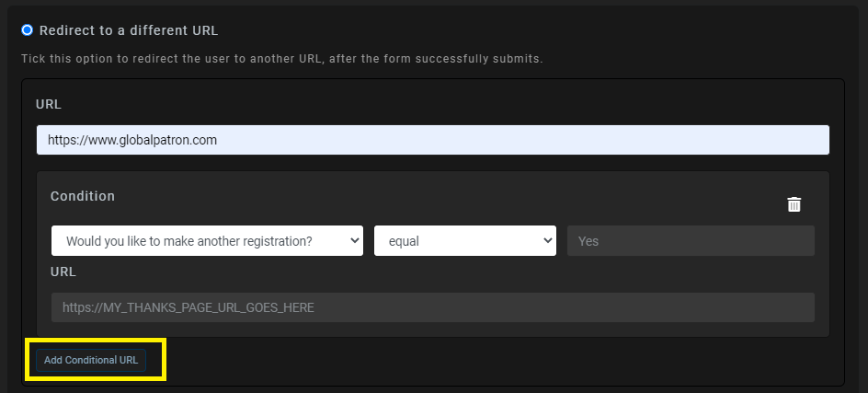Viewport: 868px width, 393px height.
Task: Open the "Would you like to make another registration?" dropdown
Action: point(207,240)
